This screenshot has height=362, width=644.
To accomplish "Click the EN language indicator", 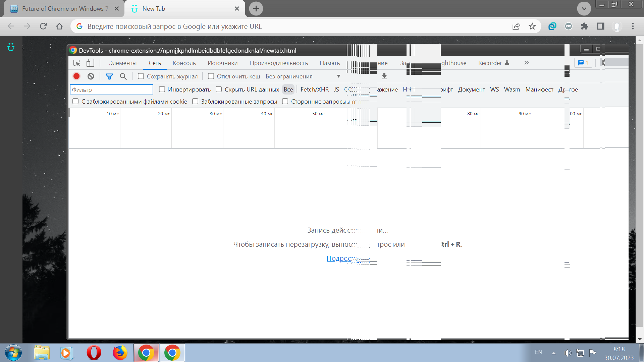I will pos(538,352).
